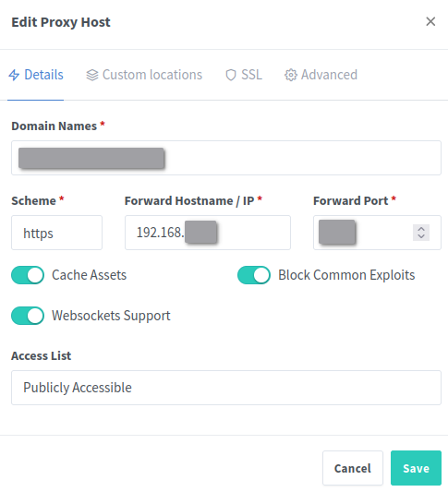Cancel editing the proxy host
Viewport: 448px width, 492px height.
coord(353,468)
